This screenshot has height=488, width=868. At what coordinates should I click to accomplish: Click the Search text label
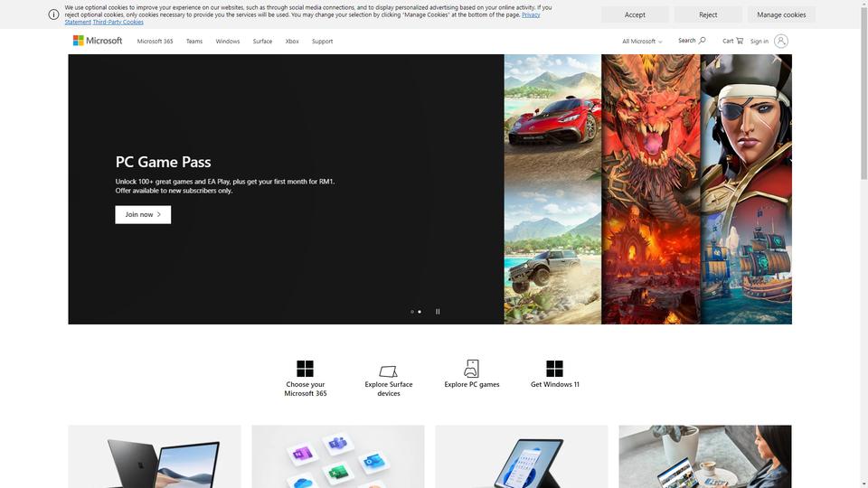click(687, 41)
